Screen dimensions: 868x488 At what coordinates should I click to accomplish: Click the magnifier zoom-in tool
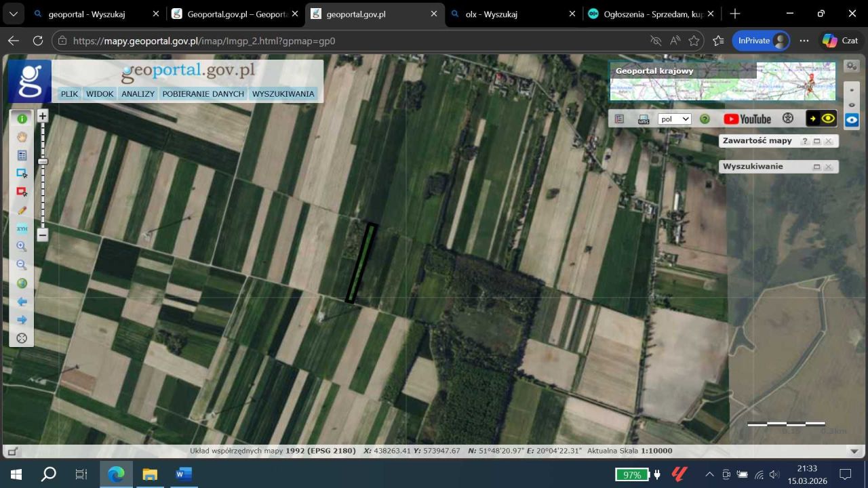22,247
